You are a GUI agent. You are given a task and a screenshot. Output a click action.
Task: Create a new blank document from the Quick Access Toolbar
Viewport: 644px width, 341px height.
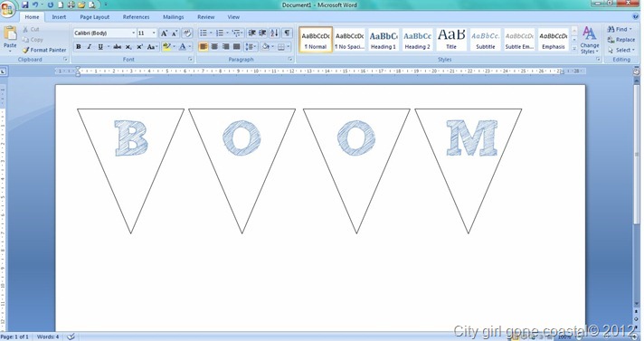(61, 5)
